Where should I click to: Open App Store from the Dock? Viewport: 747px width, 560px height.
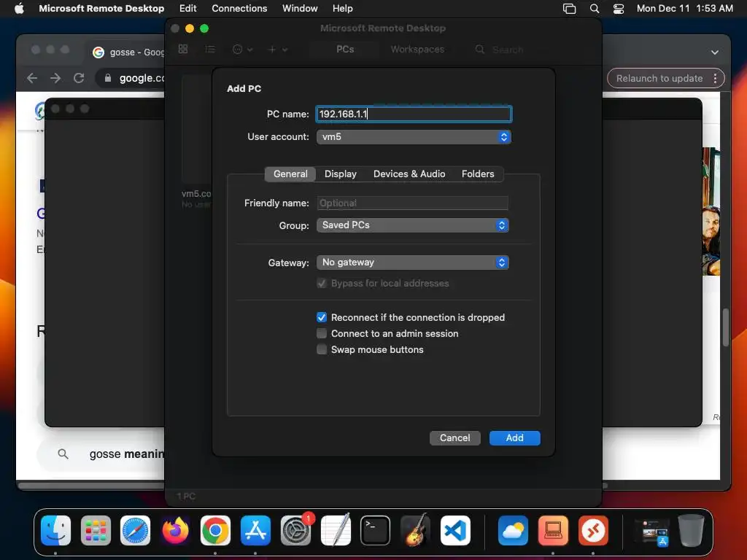pyautogui.click(x=255, y=530)
